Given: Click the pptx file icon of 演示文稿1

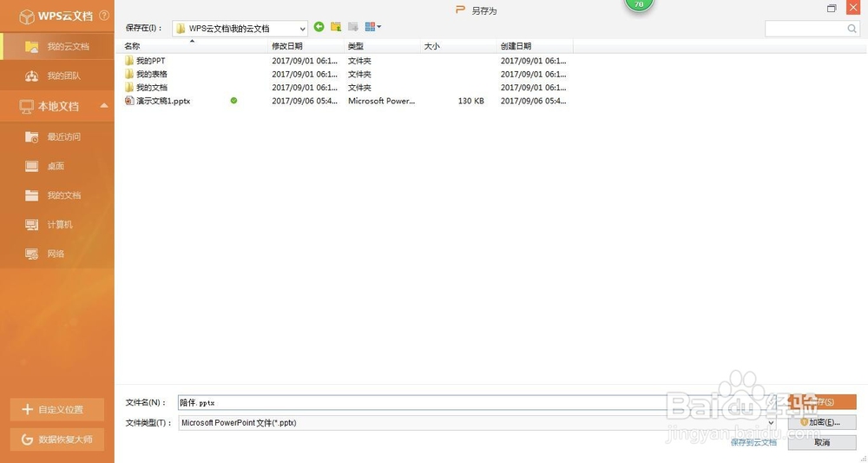Looking at the screenshot, I should point(129,101).
